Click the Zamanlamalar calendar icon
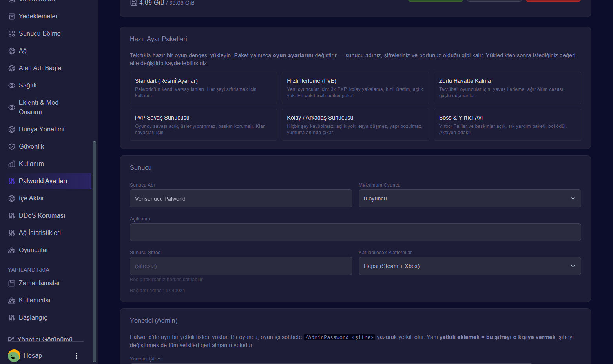This screenshot has height=364, width=613. coord(12,283)
